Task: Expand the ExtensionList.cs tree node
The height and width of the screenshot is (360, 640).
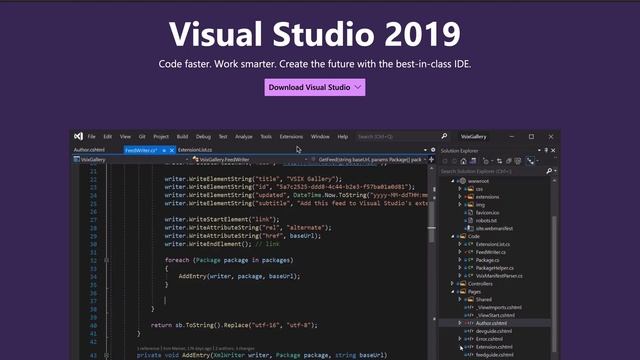Action: click(460, 244)
